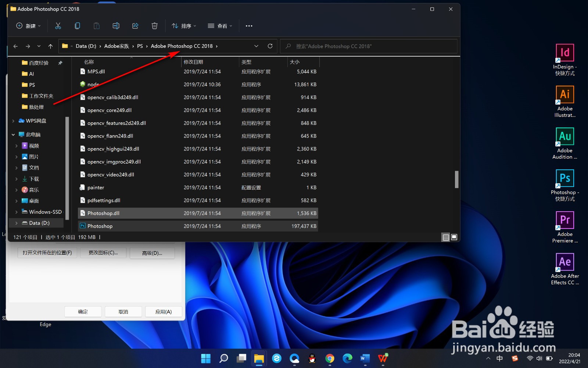Viewport: 588px width, 368px height.
Task: Open Adobe After Effects desktop shortcut
Action: pos(565,269)
